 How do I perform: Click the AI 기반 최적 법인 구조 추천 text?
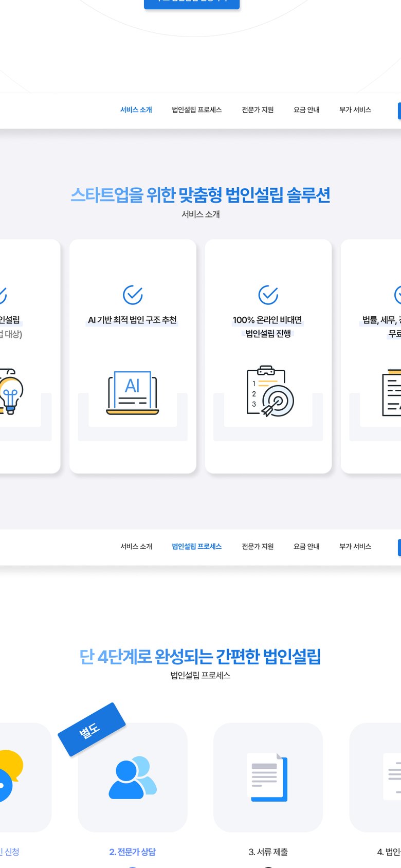[133, 320]
